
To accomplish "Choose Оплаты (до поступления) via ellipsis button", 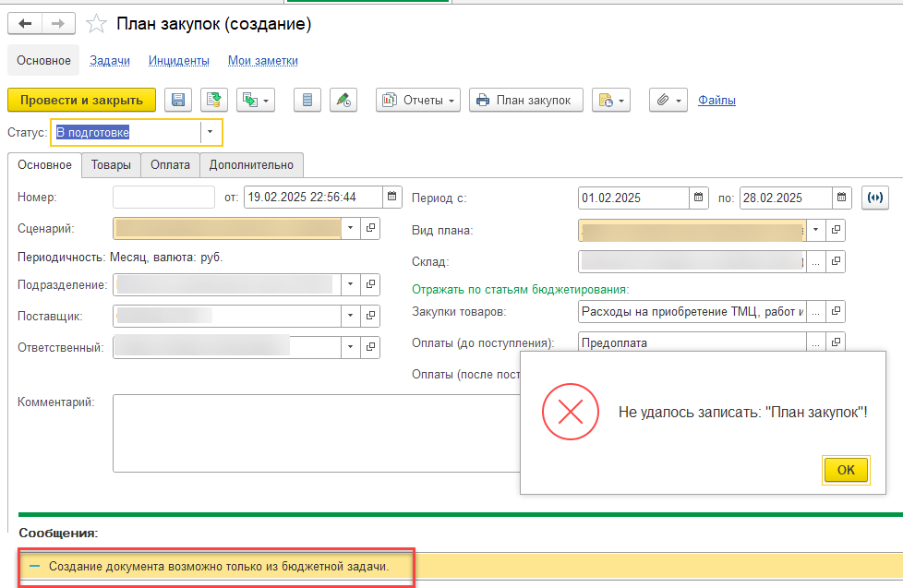I will (815, 342).
